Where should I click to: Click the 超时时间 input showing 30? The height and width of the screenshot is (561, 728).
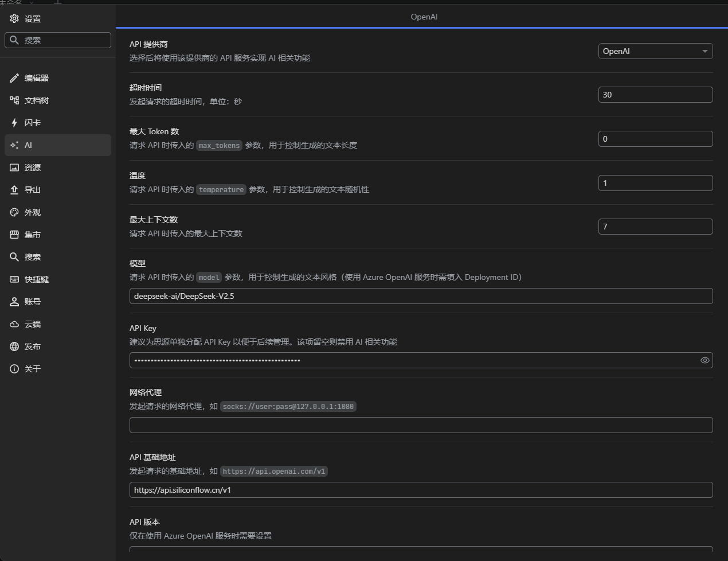(x=655, y=95)
